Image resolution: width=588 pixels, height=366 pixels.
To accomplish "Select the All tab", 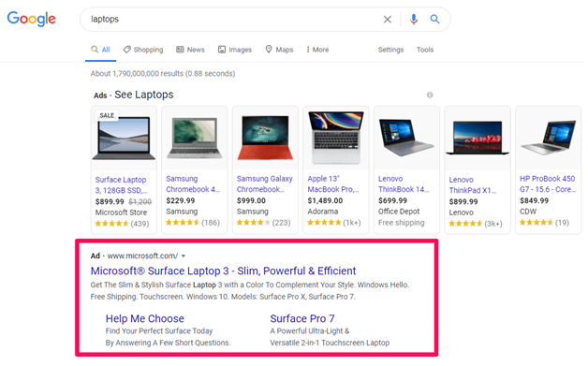I will pos(100,50).
